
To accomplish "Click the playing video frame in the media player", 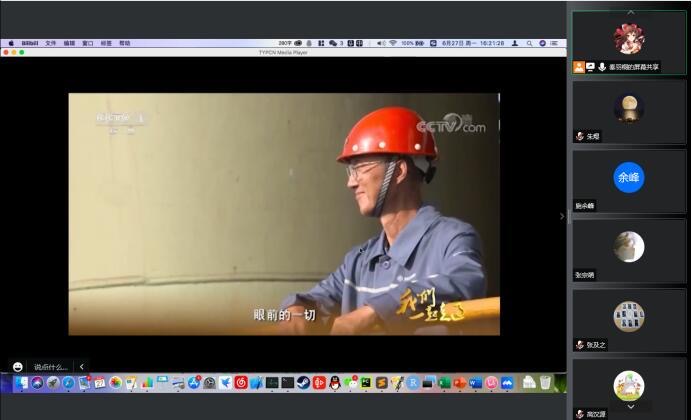I will click(x=284, y=214).
